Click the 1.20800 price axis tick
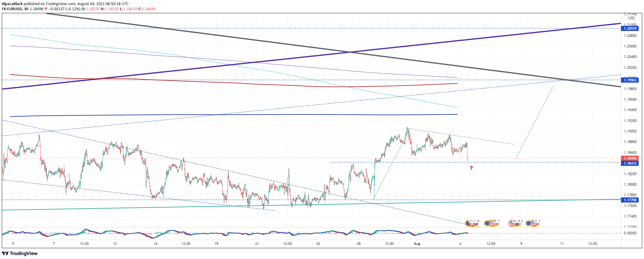The image size is (644, 259). pyautogui.click(x=630, y=36)
